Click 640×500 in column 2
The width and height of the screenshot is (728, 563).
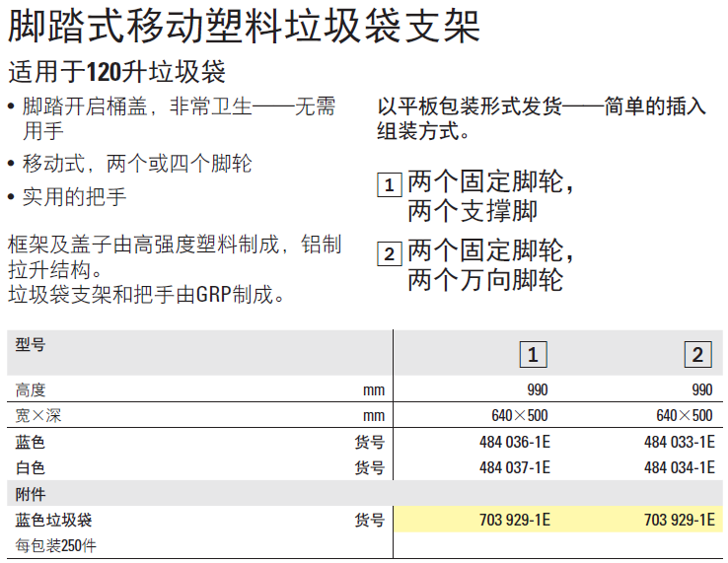[685, 415]
